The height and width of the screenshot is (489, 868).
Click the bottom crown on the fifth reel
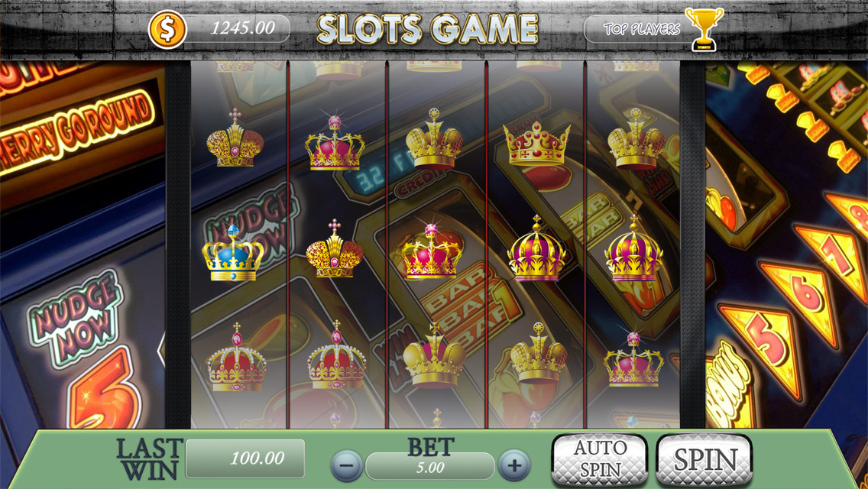click(x=633, y=359)
